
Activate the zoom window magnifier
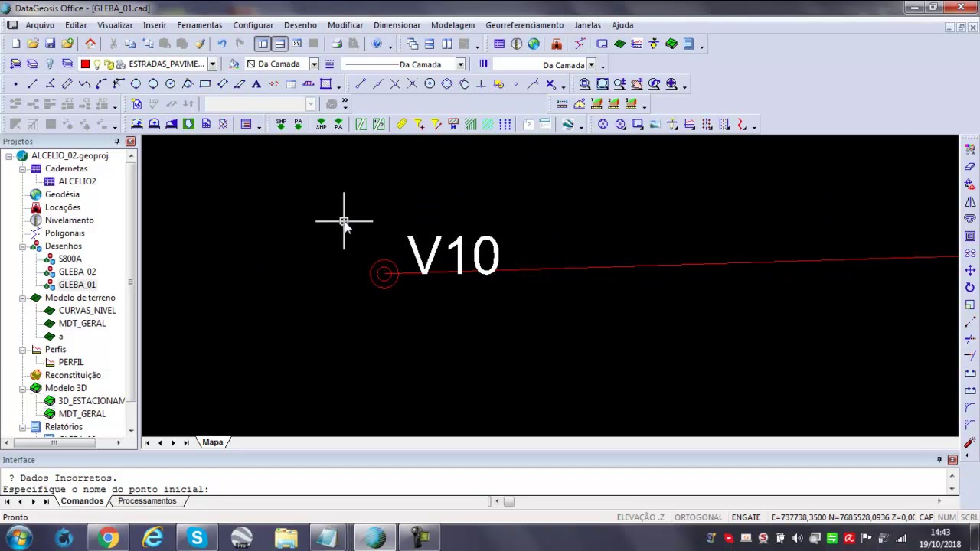click(585, 84)
